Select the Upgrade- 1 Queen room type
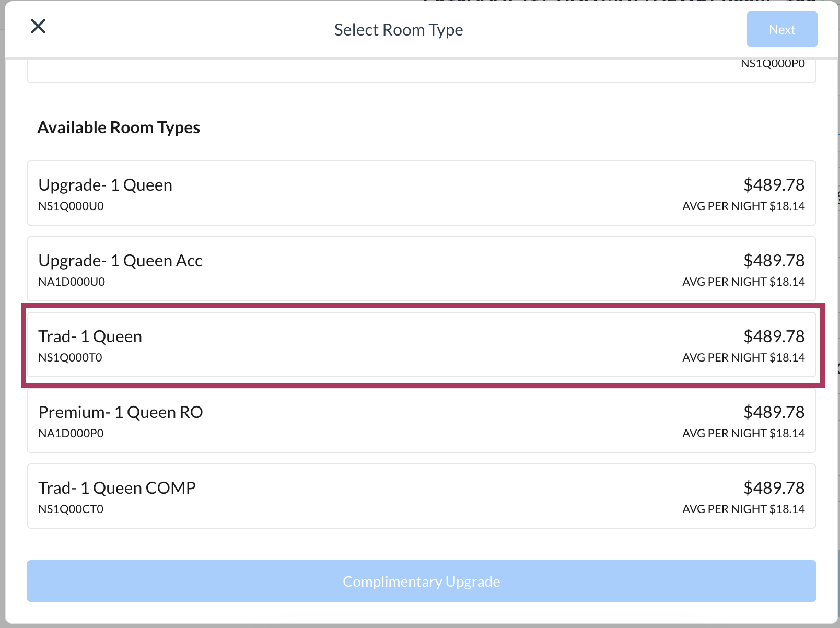Screen dimensions: 840x628 tap(421, 193)
